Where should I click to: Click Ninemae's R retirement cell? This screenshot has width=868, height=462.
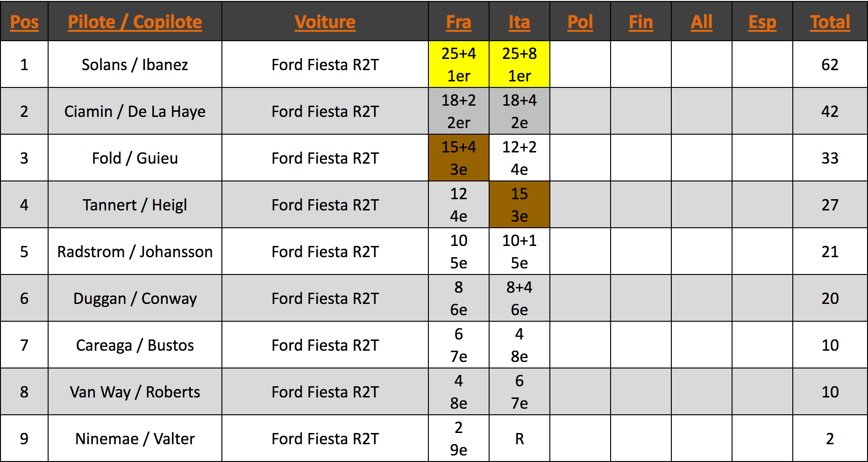pos(519,439)
